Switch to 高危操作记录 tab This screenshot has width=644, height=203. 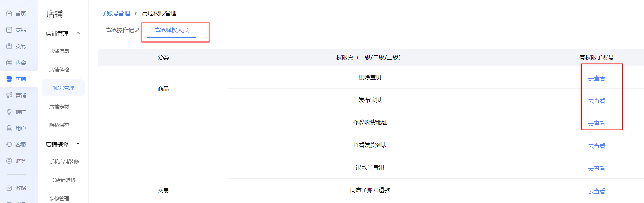pyautogui.click(x=122, y=30)
